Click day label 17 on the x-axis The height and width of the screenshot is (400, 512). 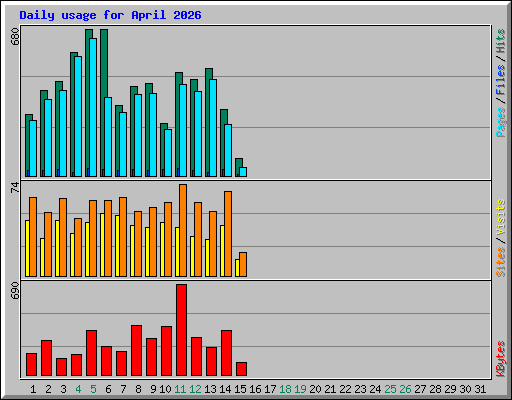coord(270,389)
